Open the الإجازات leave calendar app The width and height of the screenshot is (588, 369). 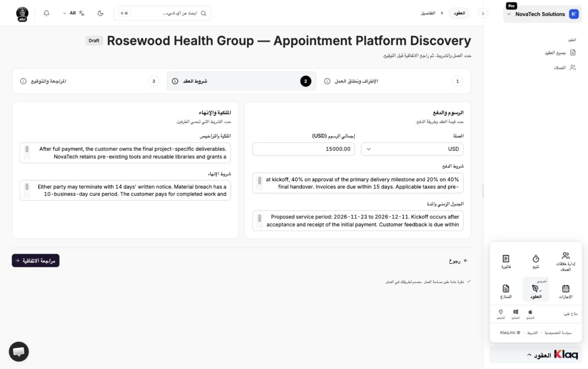(565, 291)
